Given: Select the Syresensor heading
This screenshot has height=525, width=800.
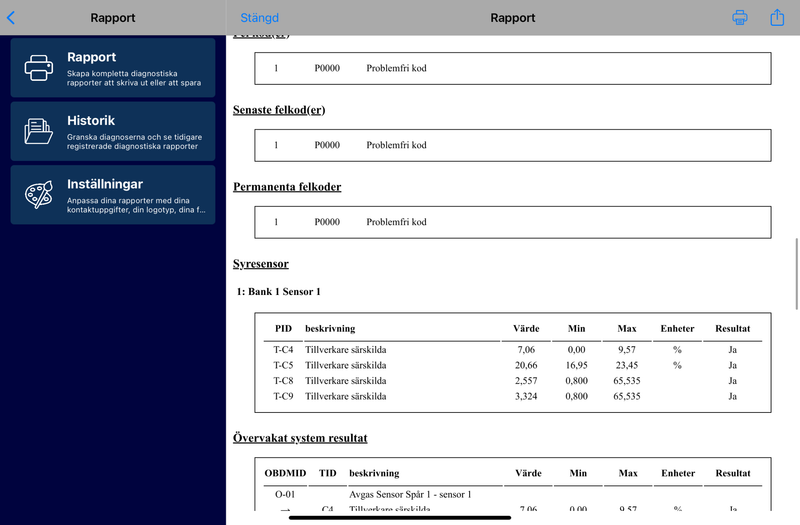Looking at the screenshot, I should click(x=261, y=264).
